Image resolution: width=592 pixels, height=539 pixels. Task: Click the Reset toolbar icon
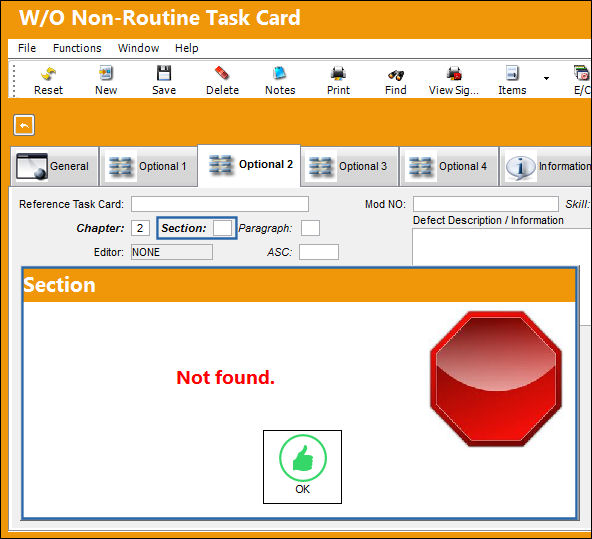click(48, 80)
